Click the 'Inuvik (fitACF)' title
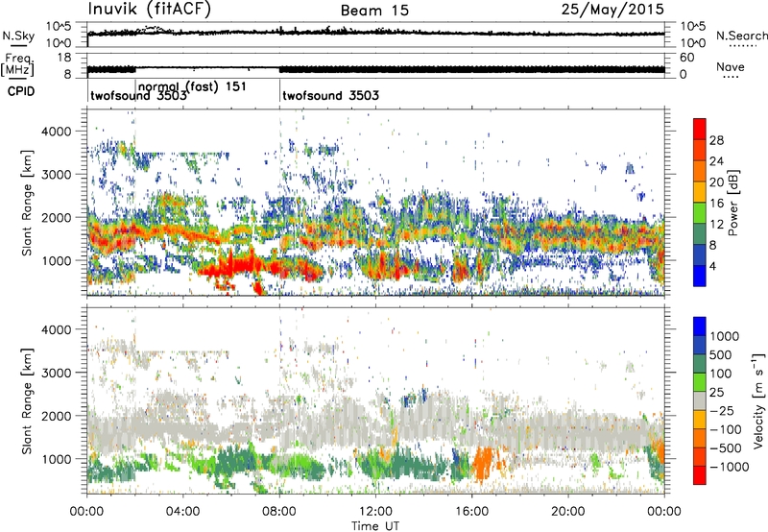The image size is (768, 532). (150, 10)
